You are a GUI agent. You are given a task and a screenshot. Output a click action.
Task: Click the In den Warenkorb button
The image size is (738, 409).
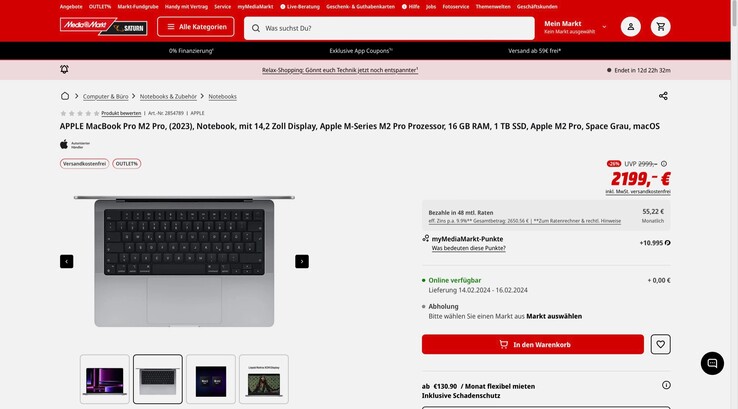[x=533, y=345]
